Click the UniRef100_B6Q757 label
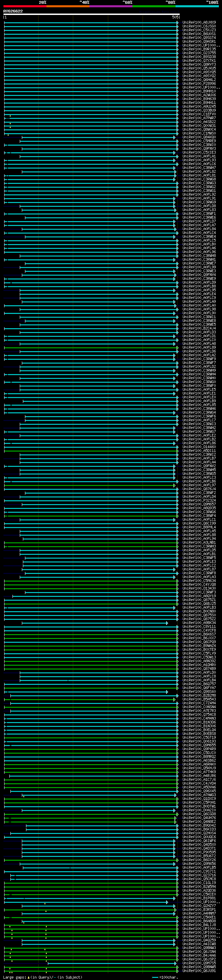Image resolution: width=222 pixels, height=980 pixels. click(199, 684)
